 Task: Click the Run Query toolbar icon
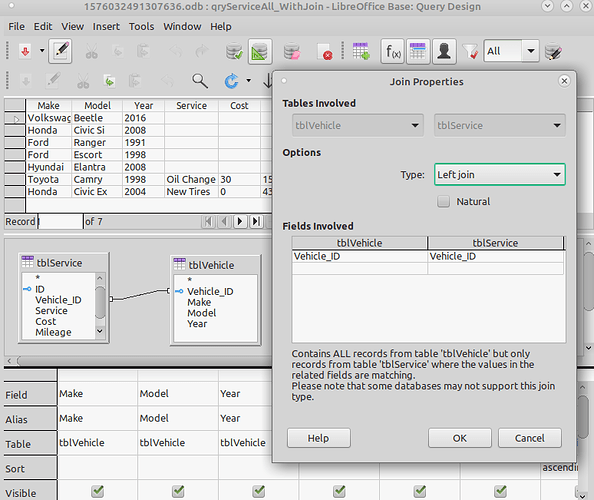234,51
